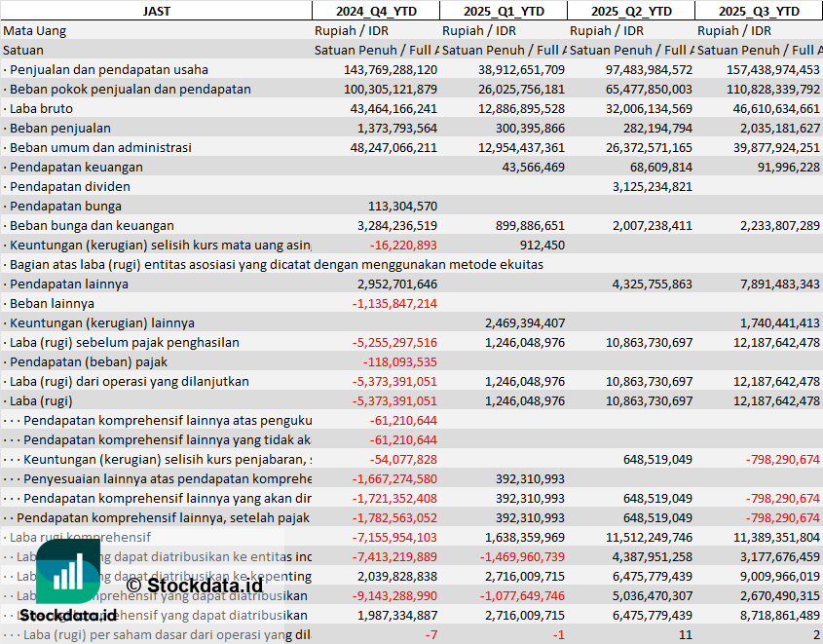Select the red value -7,155,954,103

(x=394, y=538)
